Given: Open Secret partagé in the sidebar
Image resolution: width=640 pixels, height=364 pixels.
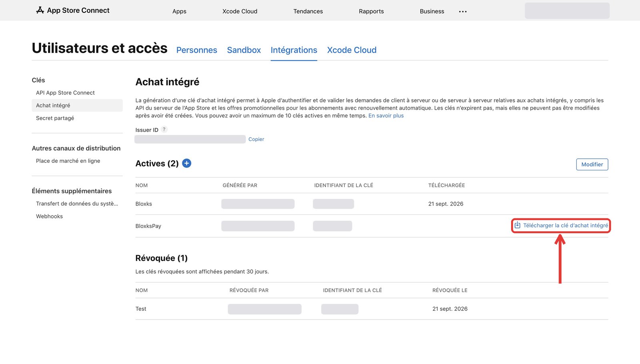Looking at the screenshot, I should 55,118.
